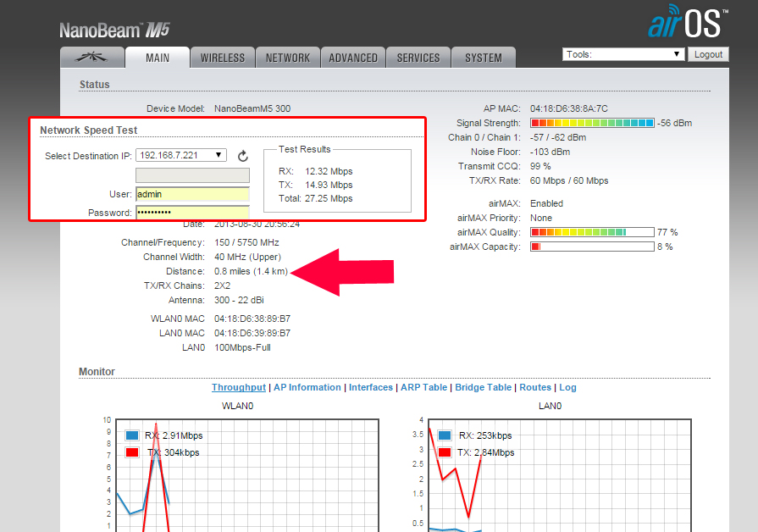Screen dimensions: 758x532
Task: Click the Noise Floor value -103 dBm
Action: (551, 152)
